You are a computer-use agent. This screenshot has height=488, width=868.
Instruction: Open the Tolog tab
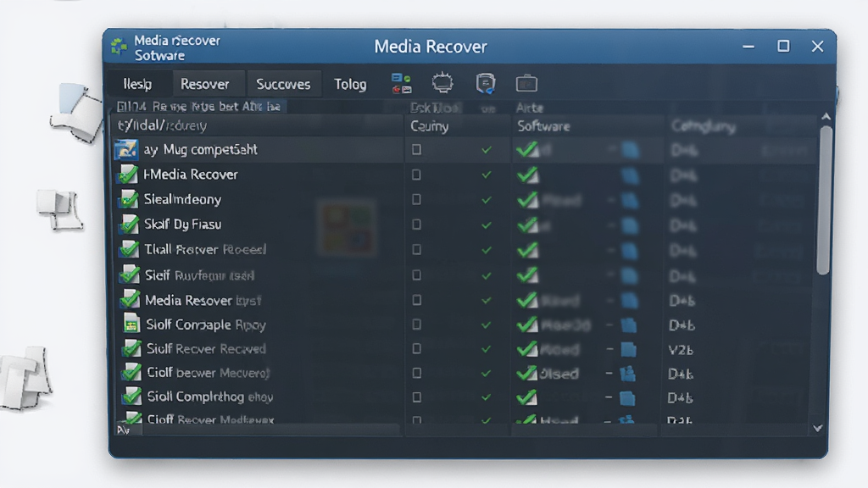click(x=350, y=84)
